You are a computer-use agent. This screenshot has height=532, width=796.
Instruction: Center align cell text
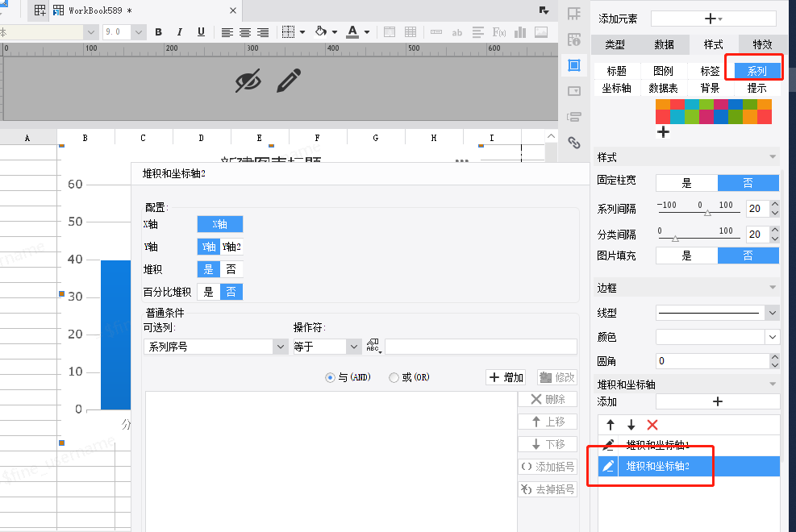244,32
